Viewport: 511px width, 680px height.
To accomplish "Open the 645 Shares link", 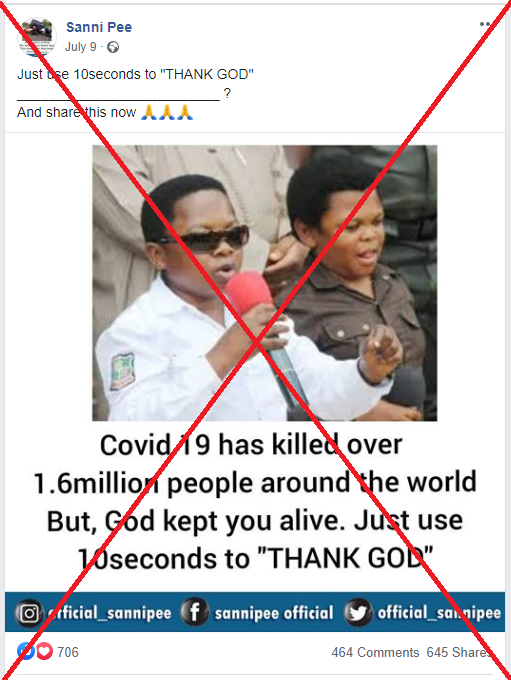I will point(459,652).
